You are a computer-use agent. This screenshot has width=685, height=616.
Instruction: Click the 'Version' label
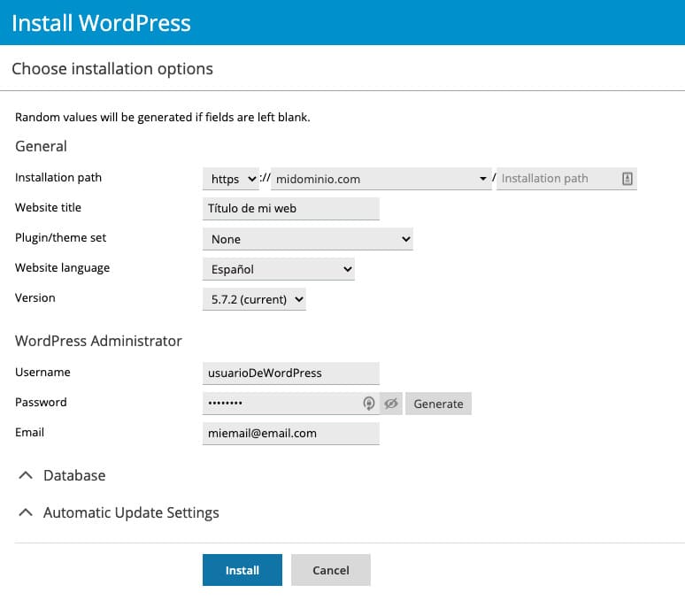[35, 298]
